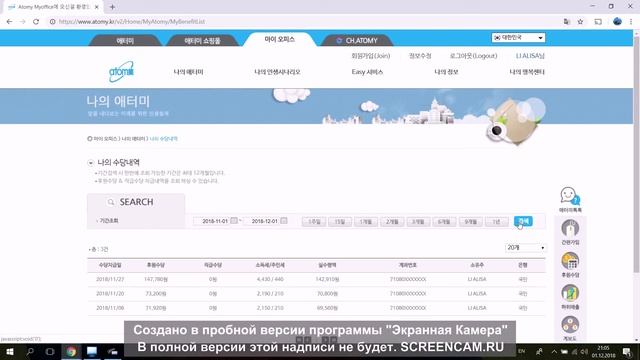Open the rows-per-page dropdown showing 20개
Image resolution: width=640 pixels, height=360 pixels.
click(x=525, y=248)
